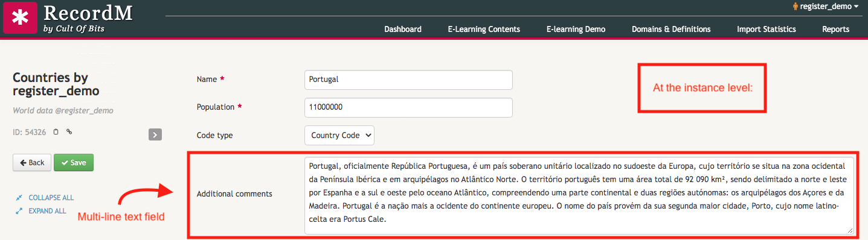This screenshot has height=240, width=868.
Task: Open the register_demo user menu
Action: pyautogui.click(x=826, y=6)
